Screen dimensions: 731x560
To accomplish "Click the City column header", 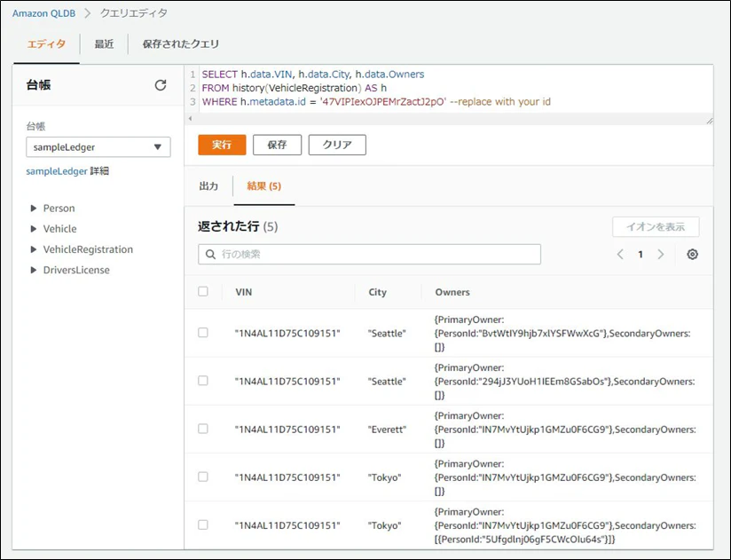I will [x=378, y=292].
